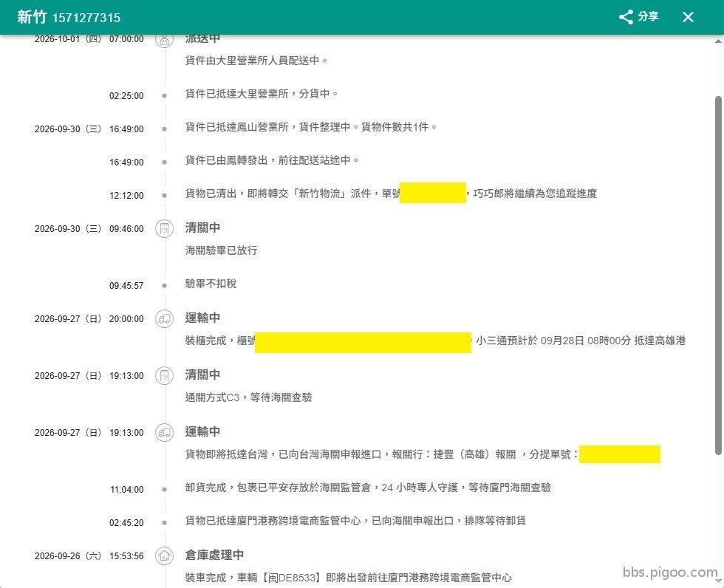The height and width of the screenshot is (588, 724).
Task: Select the title text 新竹 1571277315
Action: [69, 17]
